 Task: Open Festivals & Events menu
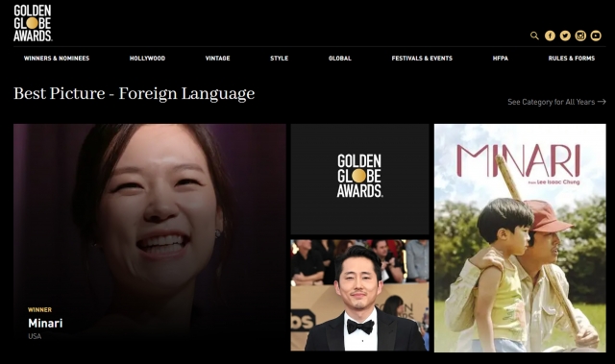click(x=422, y=59)
